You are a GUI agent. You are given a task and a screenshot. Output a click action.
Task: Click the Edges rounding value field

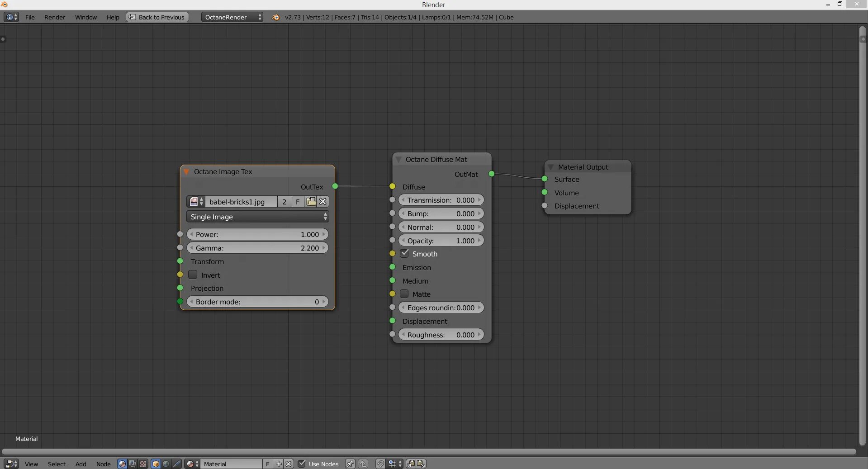coord(441,308)
